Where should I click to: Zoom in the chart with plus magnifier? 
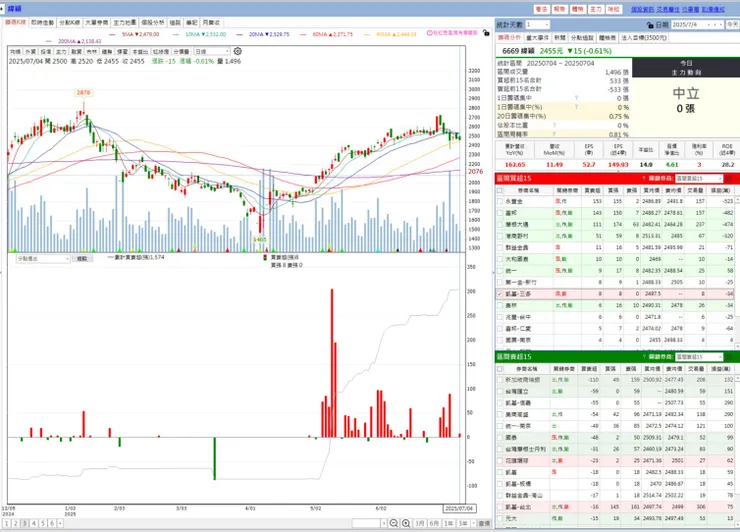[406, 523]
